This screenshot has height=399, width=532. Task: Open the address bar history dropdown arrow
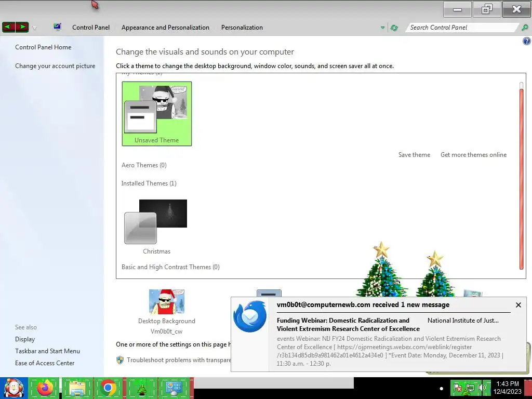pyautogui.click(x=383, y=28)
